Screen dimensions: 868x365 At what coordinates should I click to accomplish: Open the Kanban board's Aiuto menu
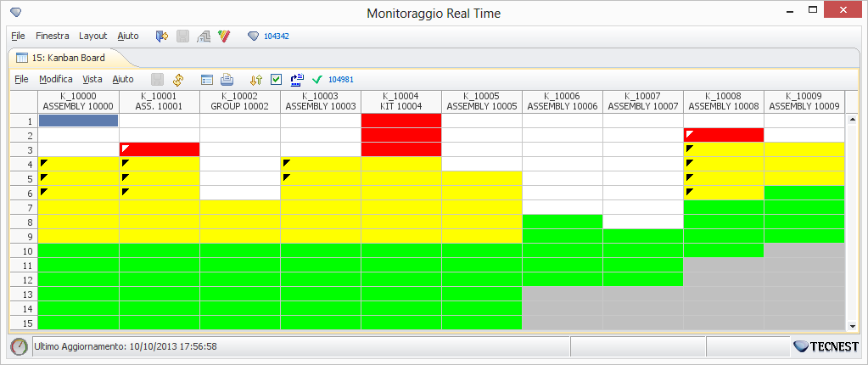coord(123,79)
